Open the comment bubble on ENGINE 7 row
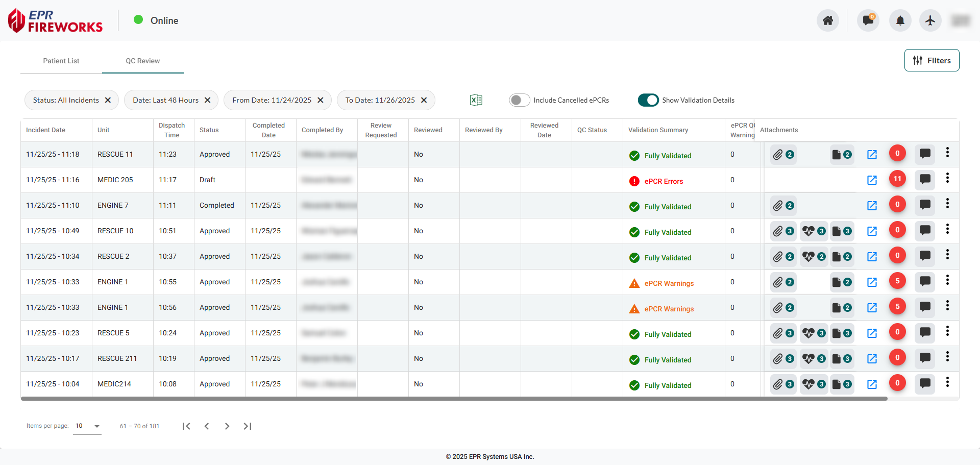 pos(925,205)
